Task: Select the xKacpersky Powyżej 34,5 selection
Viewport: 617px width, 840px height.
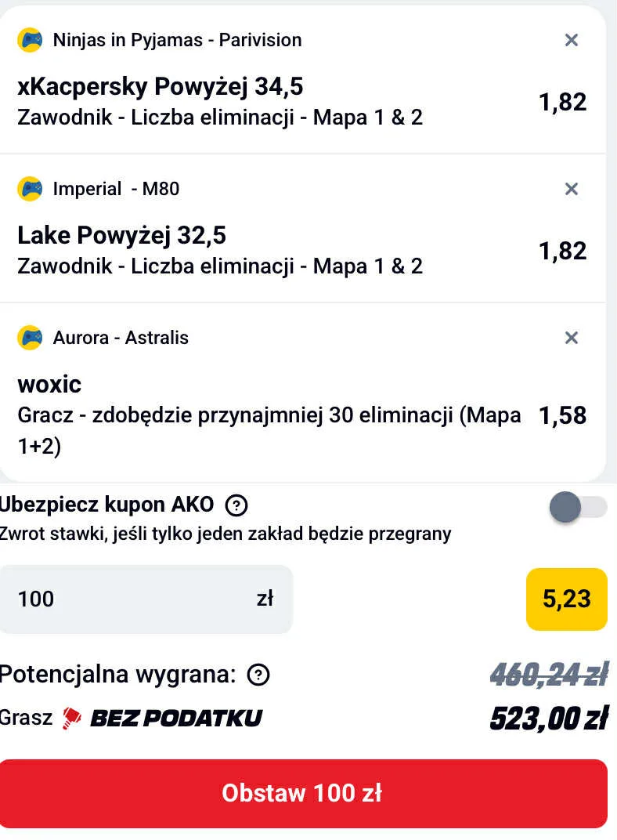Action: coord(160,86)
